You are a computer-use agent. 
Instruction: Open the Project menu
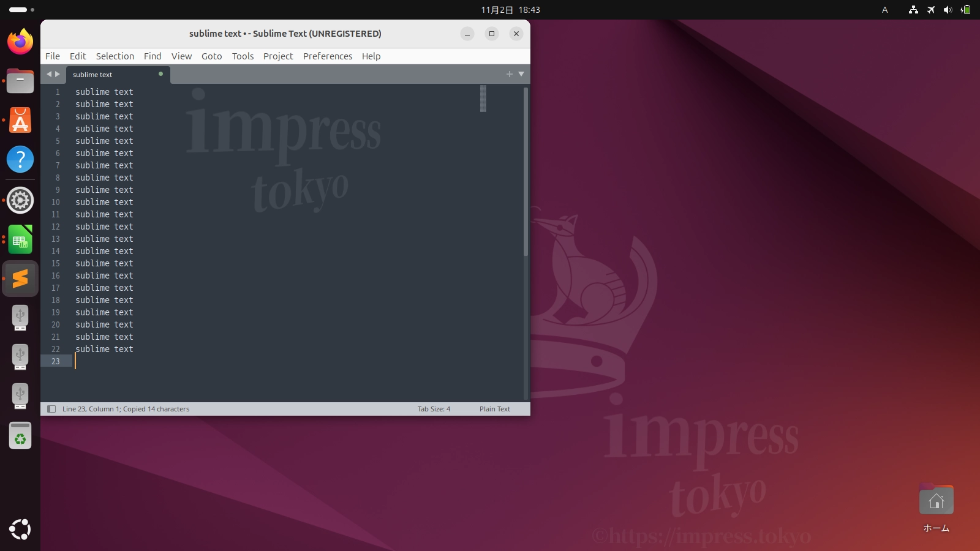pos(278,56)
